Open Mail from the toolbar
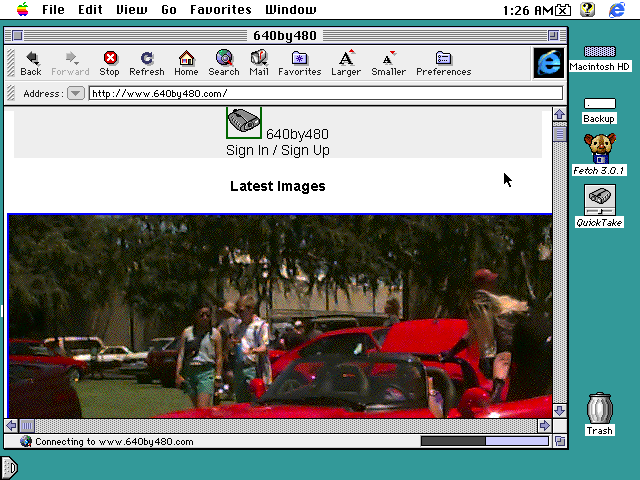640x480 pixels. click(259, 63)
